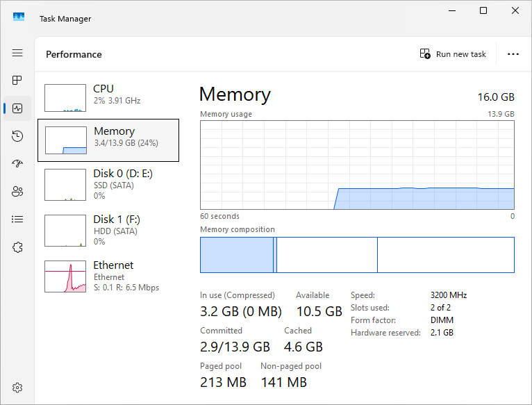This screenshot has width=532, height=405.
Task: Click the Hardware reserved label
Action: point(385,333)
